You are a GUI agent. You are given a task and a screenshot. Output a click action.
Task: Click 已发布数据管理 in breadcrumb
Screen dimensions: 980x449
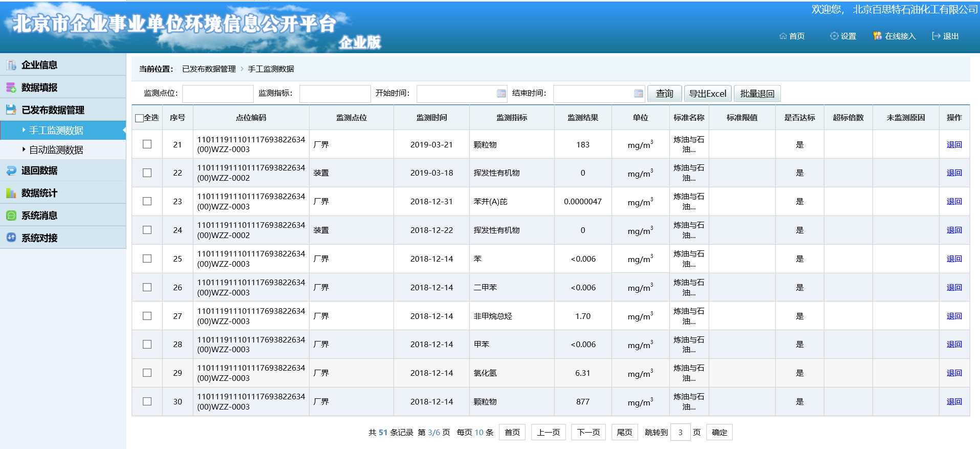209,69
